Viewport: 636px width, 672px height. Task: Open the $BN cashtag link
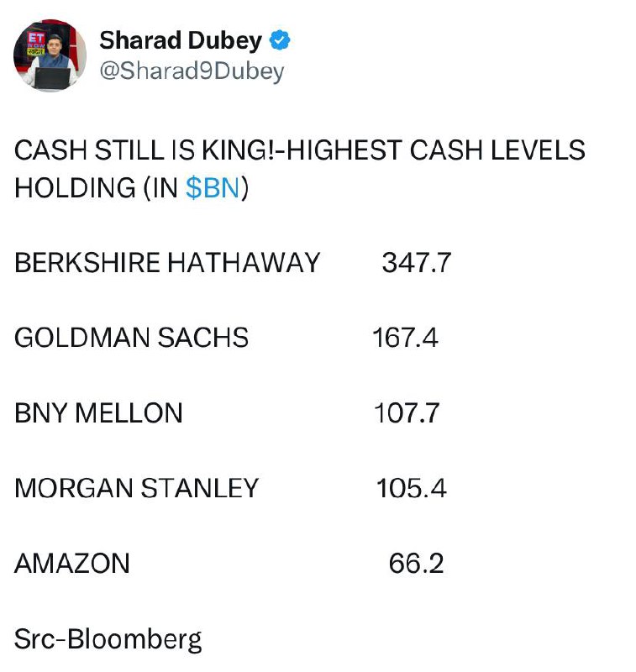(213, 188)
